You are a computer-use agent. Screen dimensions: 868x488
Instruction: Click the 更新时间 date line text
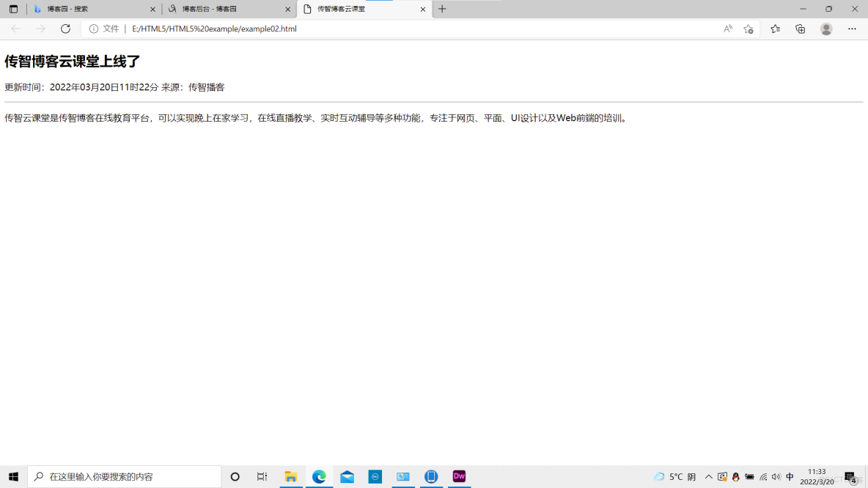point(114,87)
